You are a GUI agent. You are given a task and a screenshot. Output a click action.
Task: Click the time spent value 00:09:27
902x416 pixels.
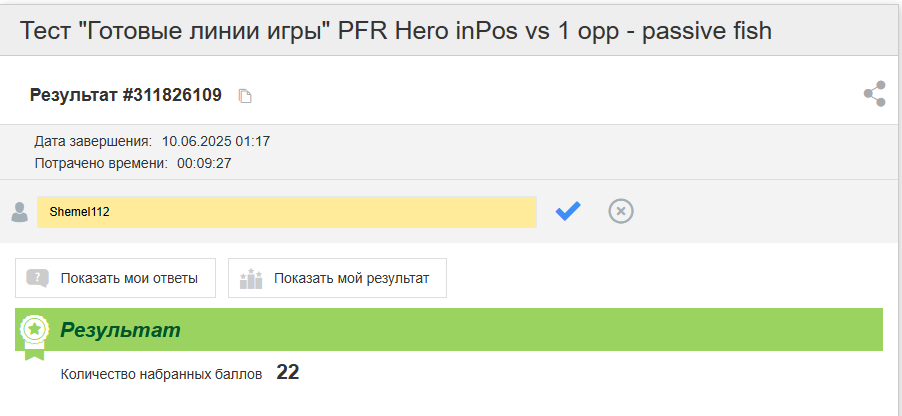tap(204, 163)
